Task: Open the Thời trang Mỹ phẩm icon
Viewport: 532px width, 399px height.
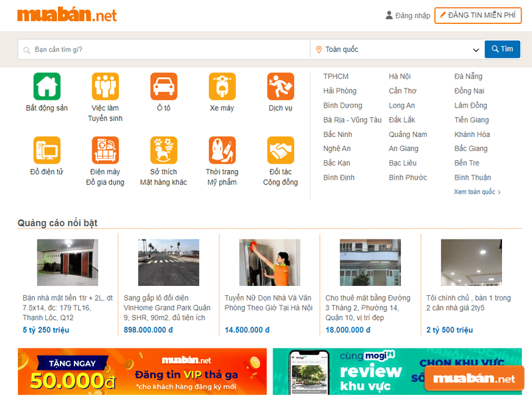Action: (x=222, y=150)
